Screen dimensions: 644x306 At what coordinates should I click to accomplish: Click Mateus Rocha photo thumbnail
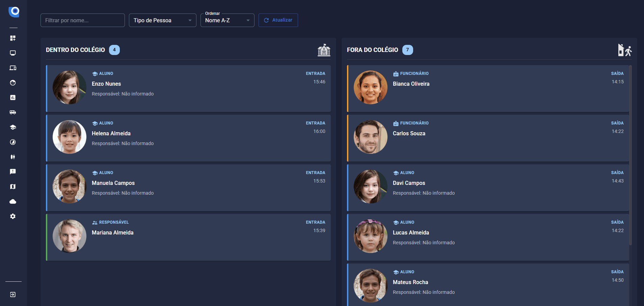click(x=371, y=286)
